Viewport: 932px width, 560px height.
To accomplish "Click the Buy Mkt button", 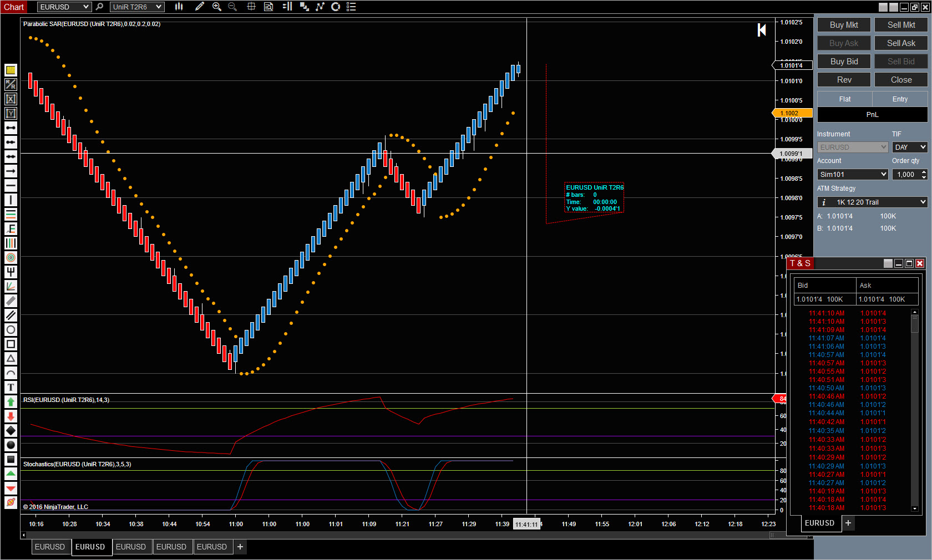I will 844,25.
